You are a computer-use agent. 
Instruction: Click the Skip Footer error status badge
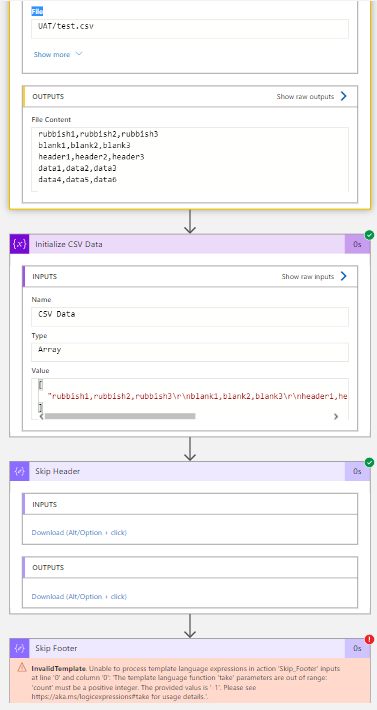coord(369,639)
